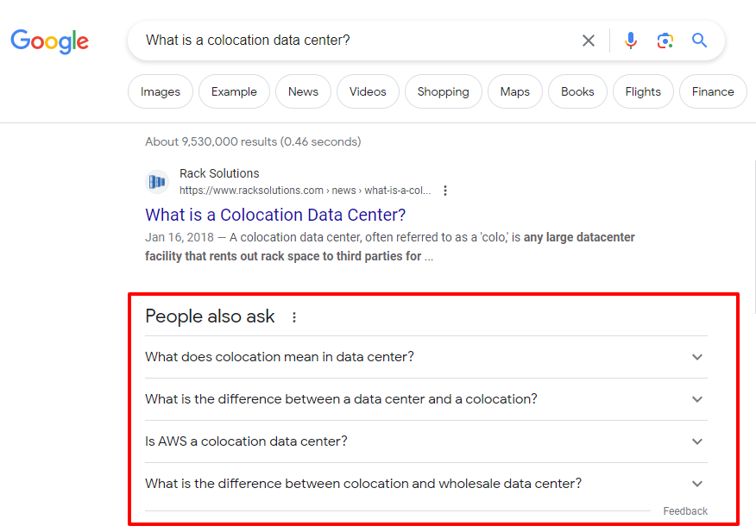Click the 'Jan 16, 2018' result snippet text
The width and height of the screenshot is (756, 532).
pyautogui.click(x=389, y=247)
